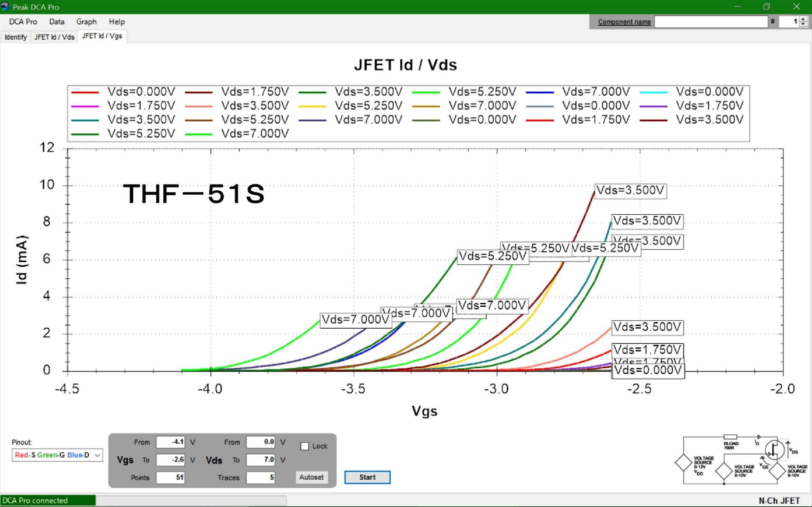The width and height of the screenshot is (812, 507).
Task: Click the Component name text field
Action: (x=710, y=22)
